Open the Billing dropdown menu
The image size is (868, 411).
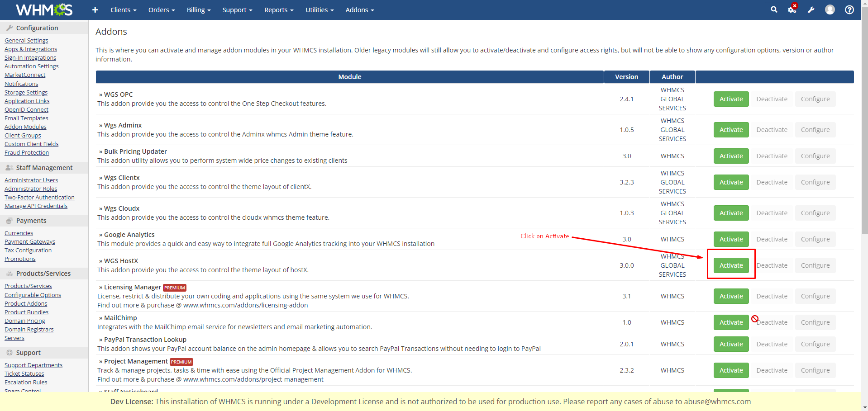pos(199,10)
